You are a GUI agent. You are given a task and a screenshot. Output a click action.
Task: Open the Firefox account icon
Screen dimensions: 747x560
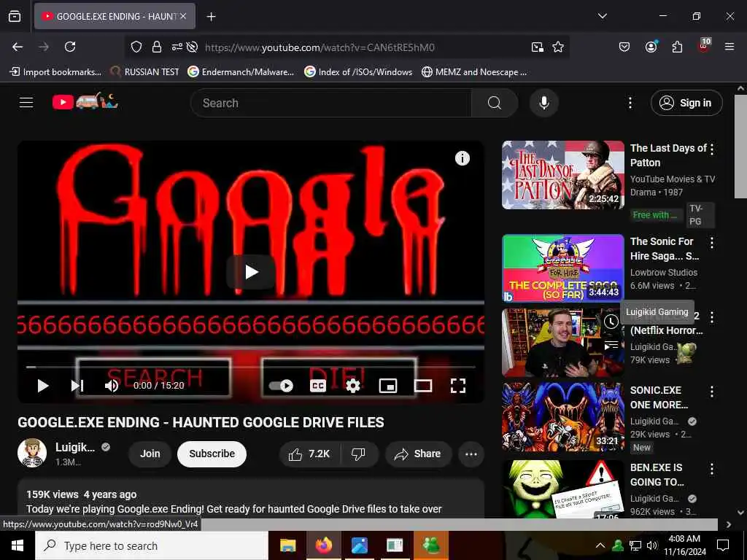pyautogui.click(x=651, y=47)
